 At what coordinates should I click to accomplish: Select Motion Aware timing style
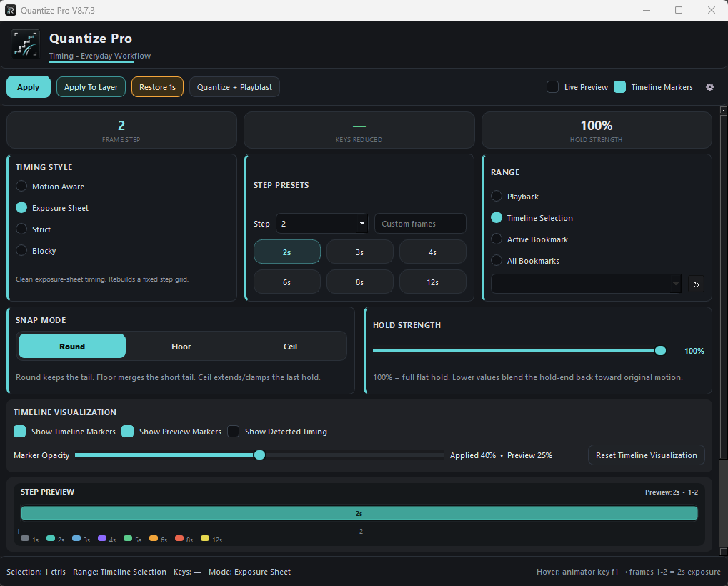[x=21, y=187]
